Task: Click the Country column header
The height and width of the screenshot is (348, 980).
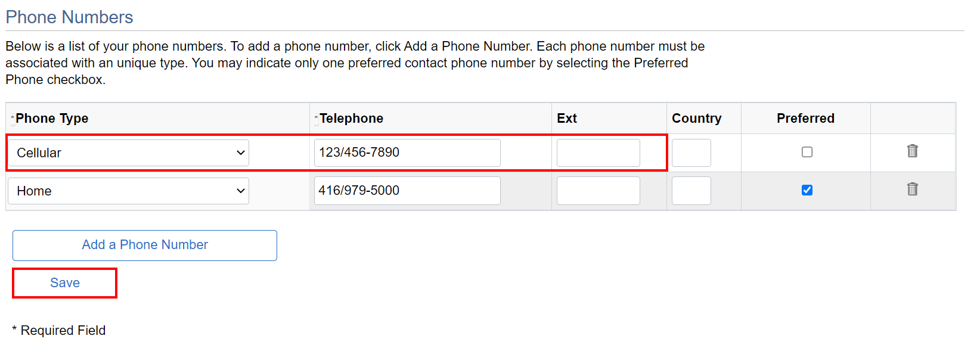Action: (x=696, y=118)
